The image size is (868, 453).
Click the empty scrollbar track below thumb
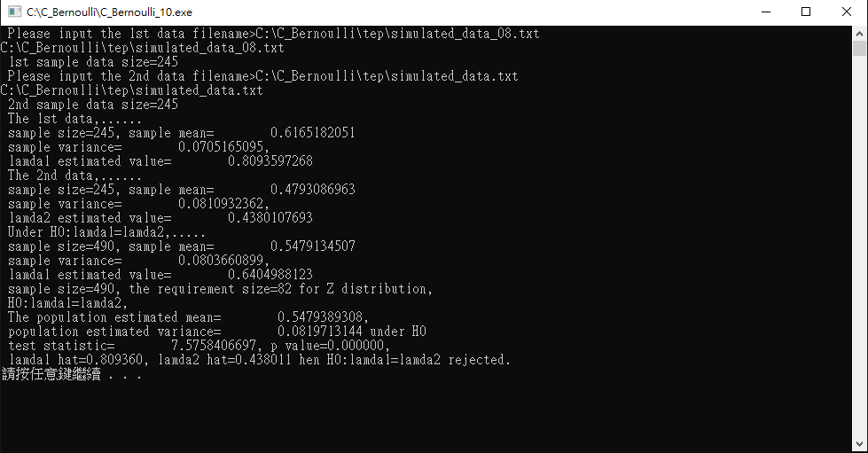click(x=859, y=246)
